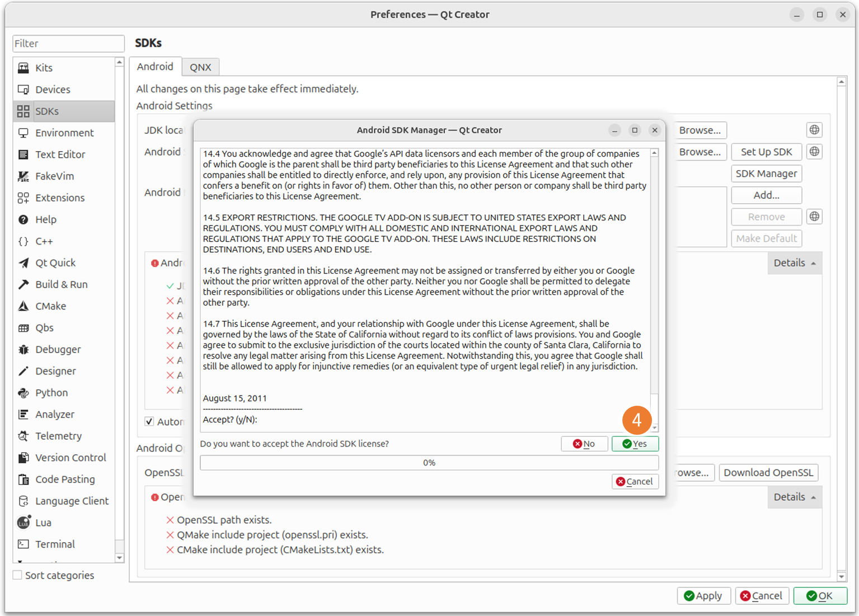The height and width of the screenshot is (616, 859).
Task: Open the Version Control icon
Action: 24,458
